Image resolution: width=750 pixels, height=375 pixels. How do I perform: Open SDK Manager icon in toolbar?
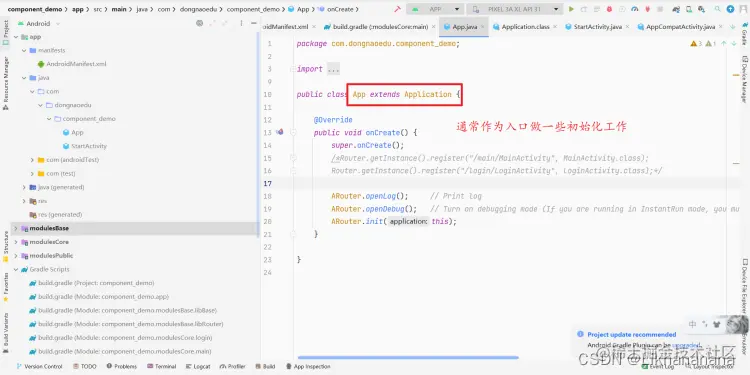click(x=701, y=9)
